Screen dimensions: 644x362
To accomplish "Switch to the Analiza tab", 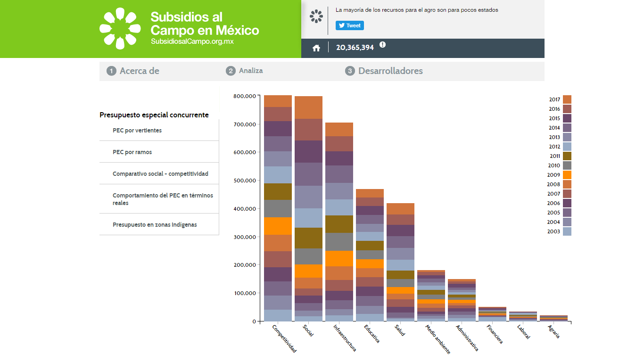I will click(245, 71).
